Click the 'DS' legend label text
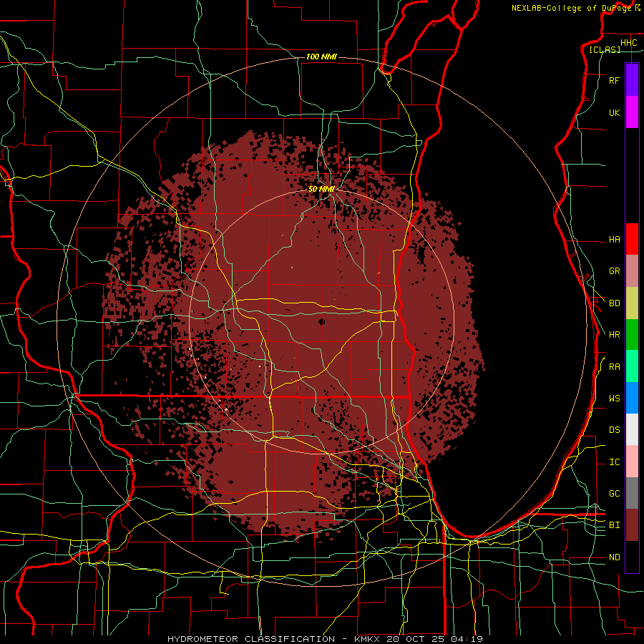644x644 pixels. pyautogui.click(x=614, y=430)
